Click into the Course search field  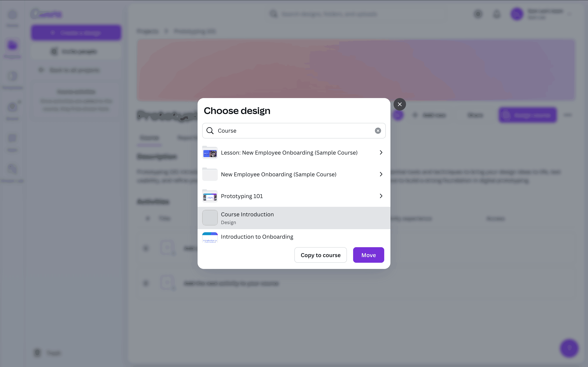[292, 130]
